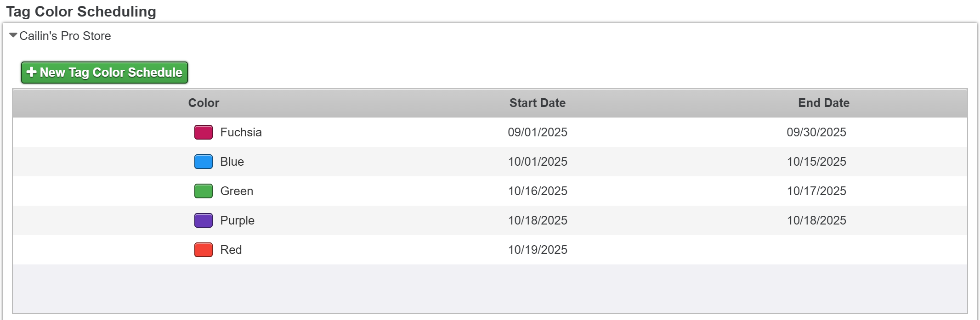Viewport: 980px width, 320px height.
Task: Click the 09/01/2025 start date cell
Action: pyautogui.click(x=537, y=132)
